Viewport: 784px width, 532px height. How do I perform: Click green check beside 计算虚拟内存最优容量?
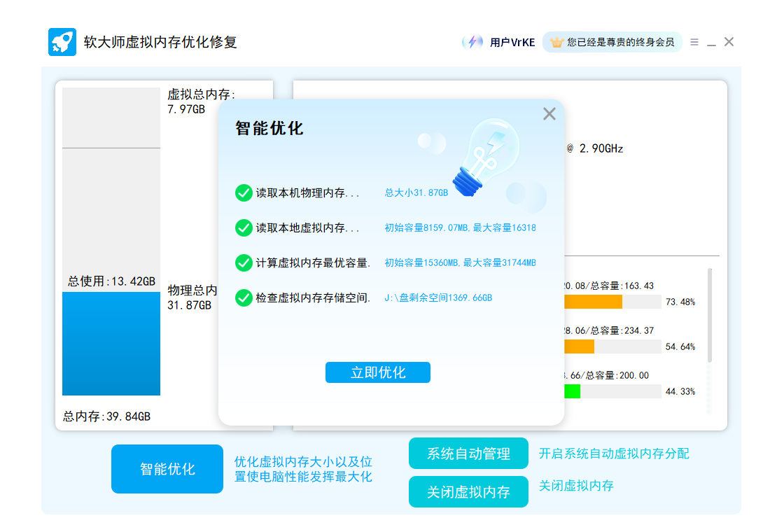[244, 262]
